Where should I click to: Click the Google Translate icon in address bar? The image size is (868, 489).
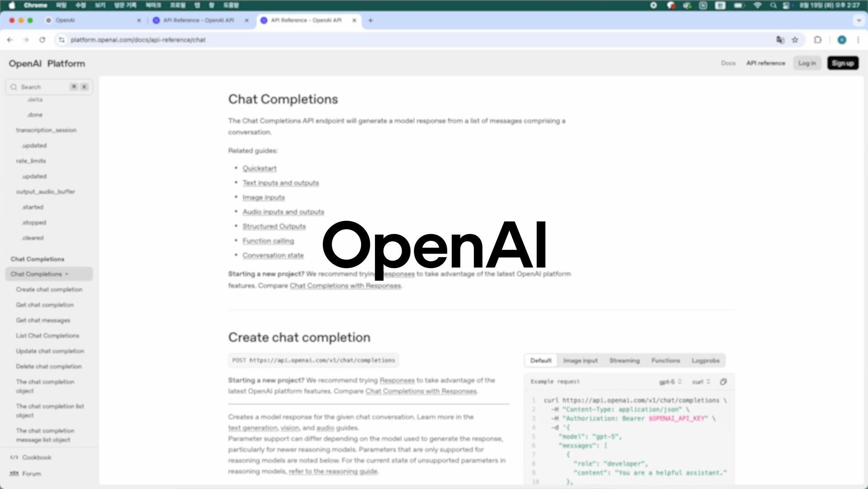(780, 40)
